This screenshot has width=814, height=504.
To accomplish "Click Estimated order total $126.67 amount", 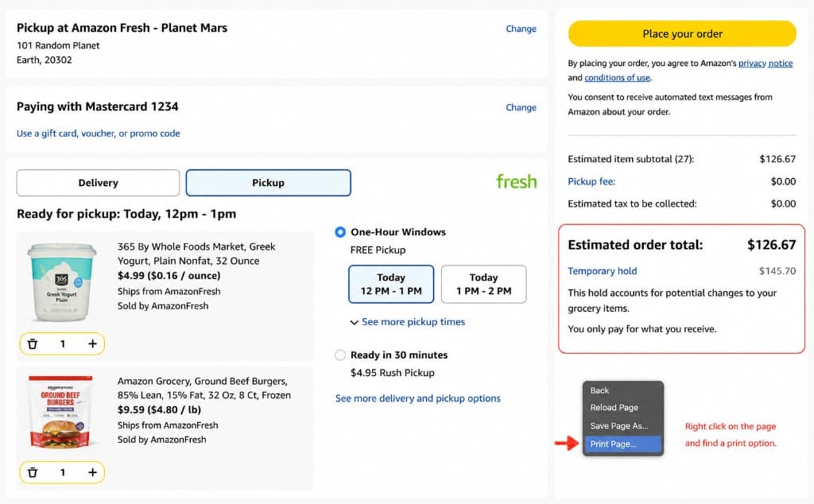I will [x=771, y=245].
